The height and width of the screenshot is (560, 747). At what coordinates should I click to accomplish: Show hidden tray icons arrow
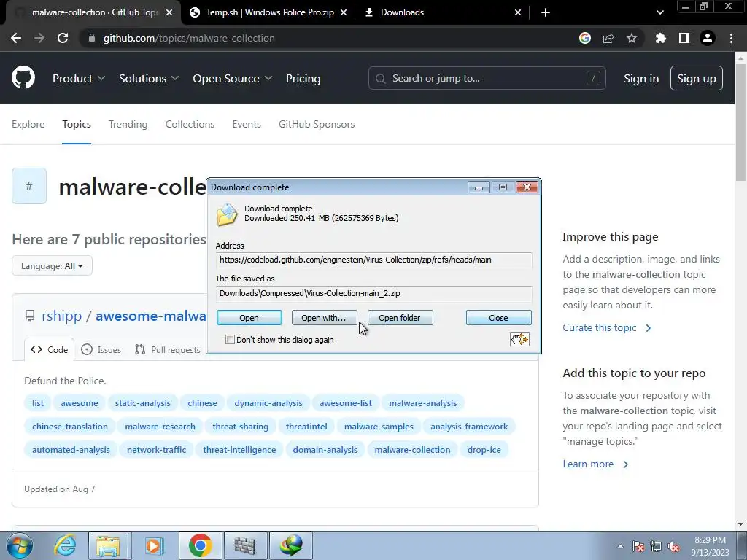620,546
